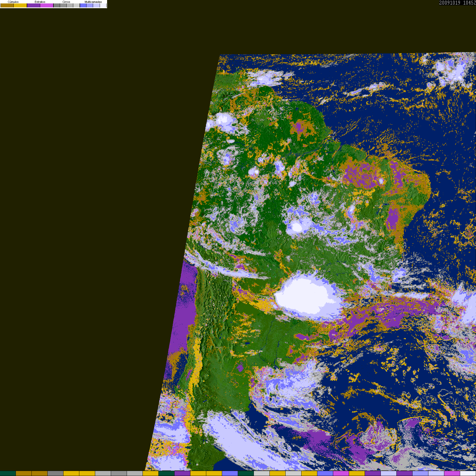Click the Cúmulos legend label

[x=13, y=2]
